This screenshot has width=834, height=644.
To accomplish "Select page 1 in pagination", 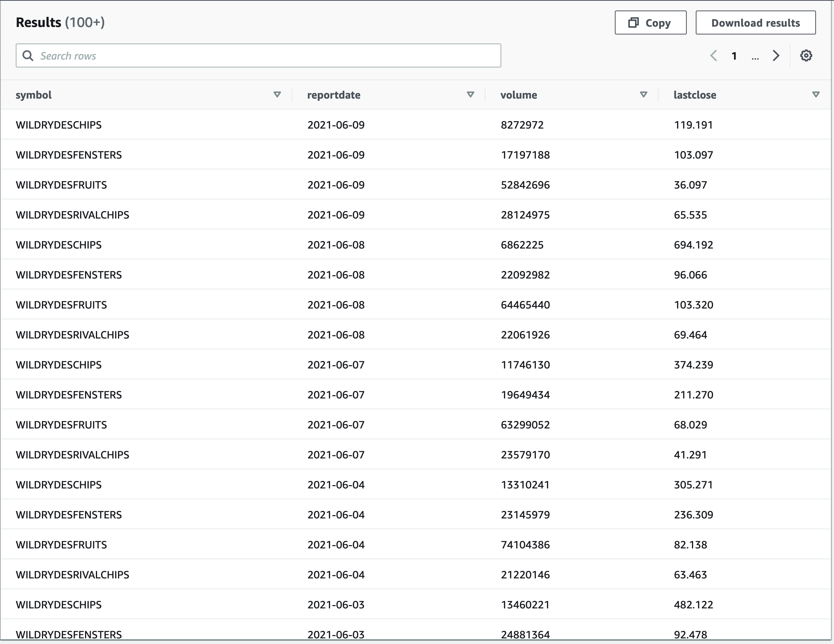I will 734,56.
